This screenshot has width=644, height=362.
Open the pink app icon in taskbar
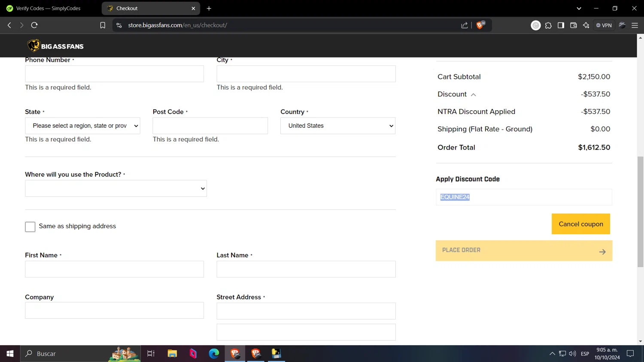[x=193, y=353]
